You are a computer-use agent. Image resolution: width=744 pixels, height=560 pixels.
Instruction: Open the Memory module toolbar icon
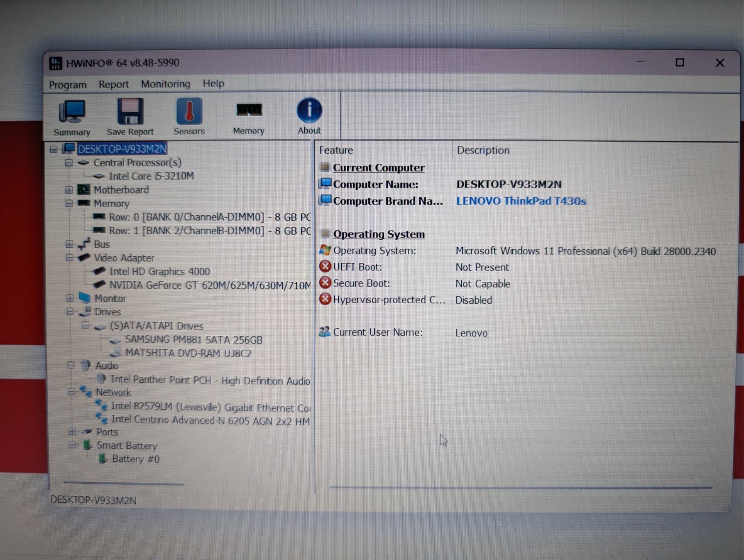(249, 110)
